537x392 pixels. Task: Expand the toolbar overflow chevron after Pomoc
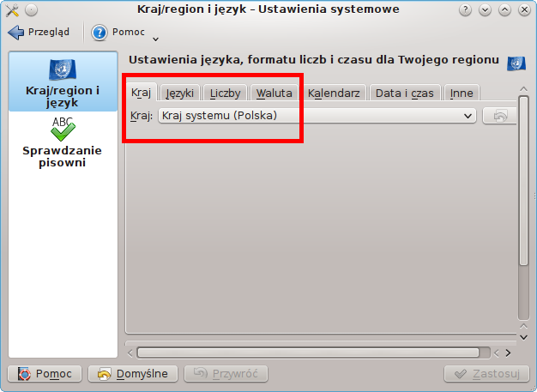coord(155,39)
